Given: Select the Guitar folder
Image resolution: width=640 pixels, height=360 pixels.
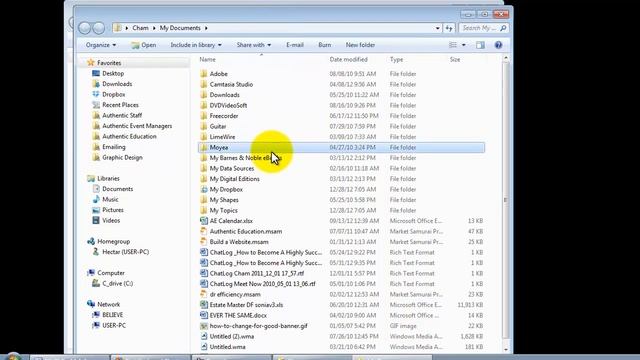Looking at the screenshot, I should point(218,127).
